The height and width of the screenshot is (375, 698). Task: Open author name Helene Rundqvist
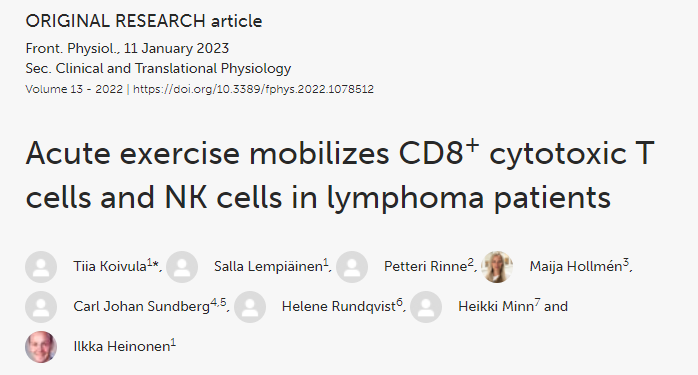click(339, 306)
